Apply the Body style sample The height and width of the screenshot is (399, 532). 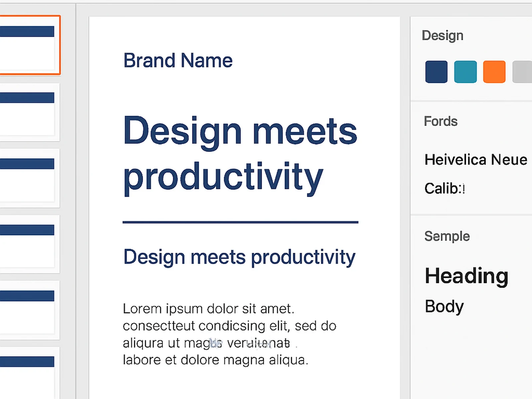coord(444,306)
